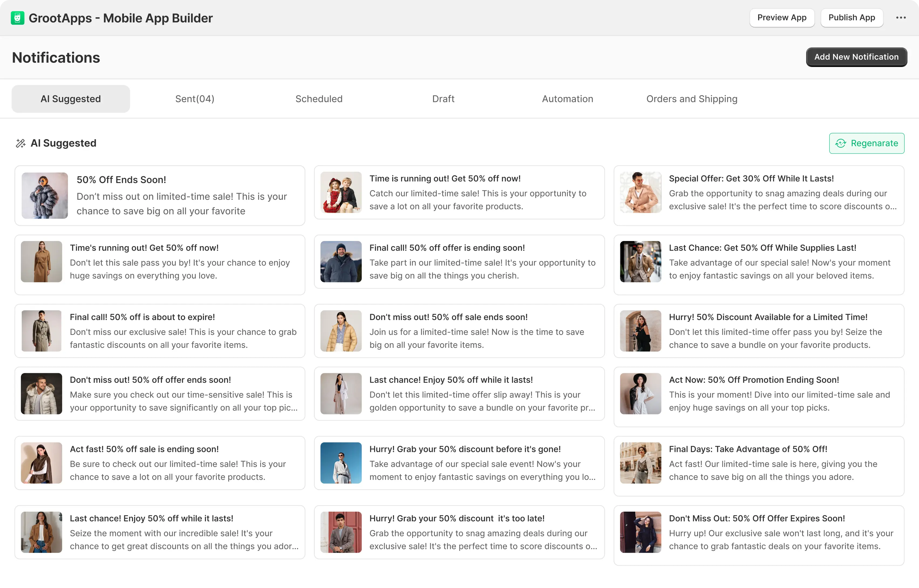919x588 pixels.
Task: Click the fur coat thumbnail on 50% Off Ends Soon card
Action: click(x=45, y=195)
